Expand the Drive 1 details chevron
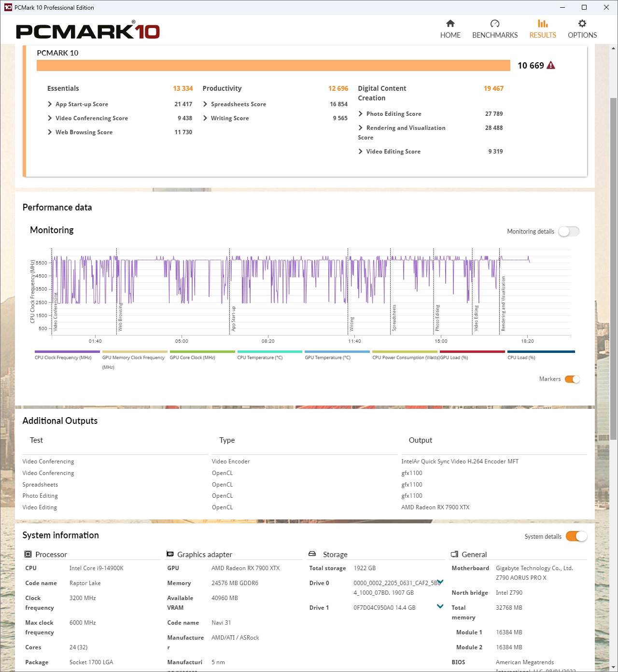The width and height of the screenshot is (618, 672). (440, 606)
